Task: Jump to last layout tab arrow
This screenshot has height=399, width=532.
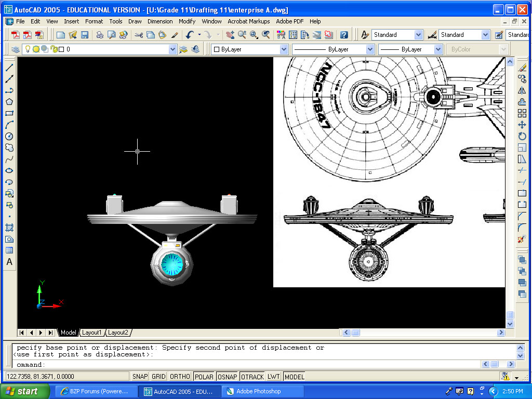Action: tap(50, 332)
